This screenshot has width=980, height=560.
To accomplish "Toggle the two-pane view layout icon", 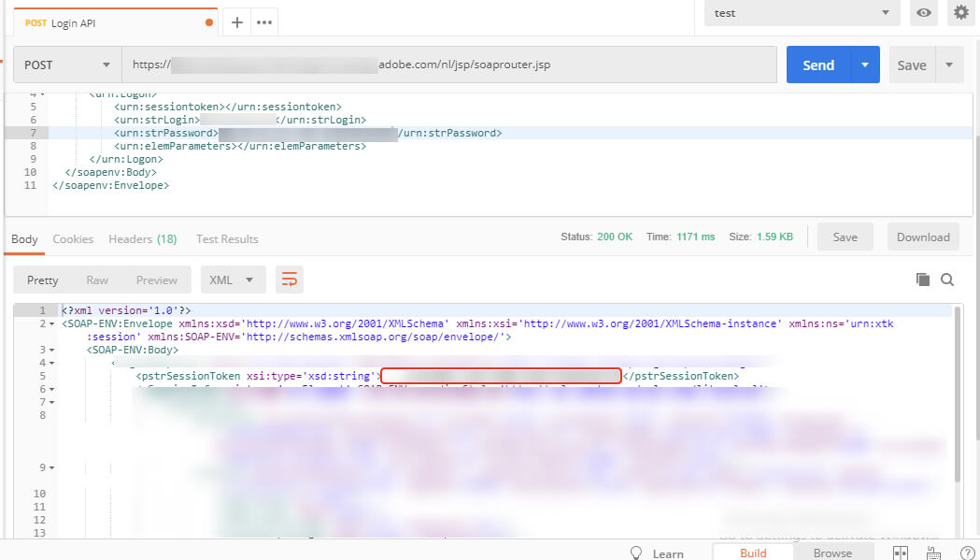I will (900, 553).
